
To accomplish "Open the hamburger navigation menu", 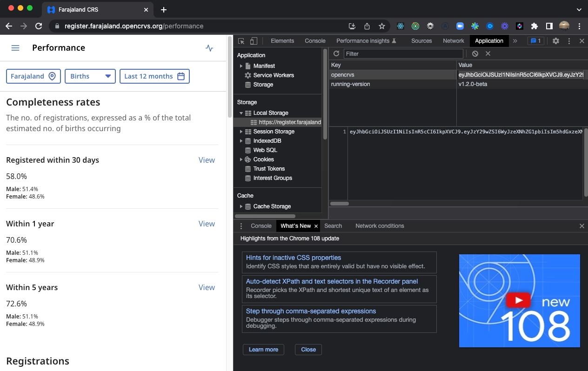I will coord(15,48).
